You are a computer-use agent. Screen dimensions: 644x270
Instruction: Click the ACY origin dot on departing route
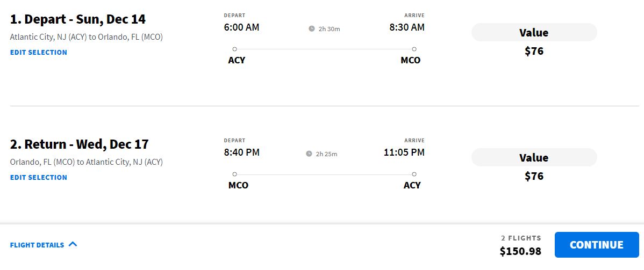[235, 49]
